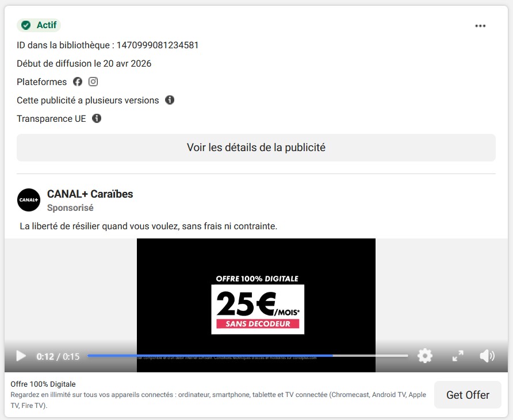Viewport: 513px width, 420px height.
Task: Click description 'Regardez en illimité'
Action: point(218,400)
